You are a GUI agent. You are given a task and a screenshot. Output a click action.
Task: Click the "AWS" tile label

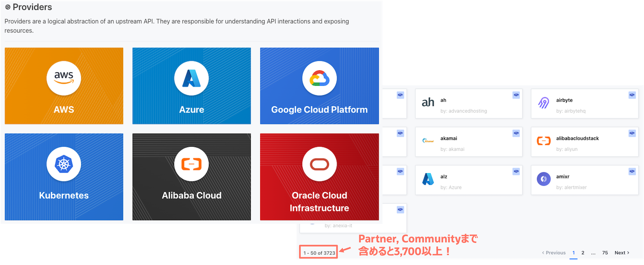[x=64, y=109]
